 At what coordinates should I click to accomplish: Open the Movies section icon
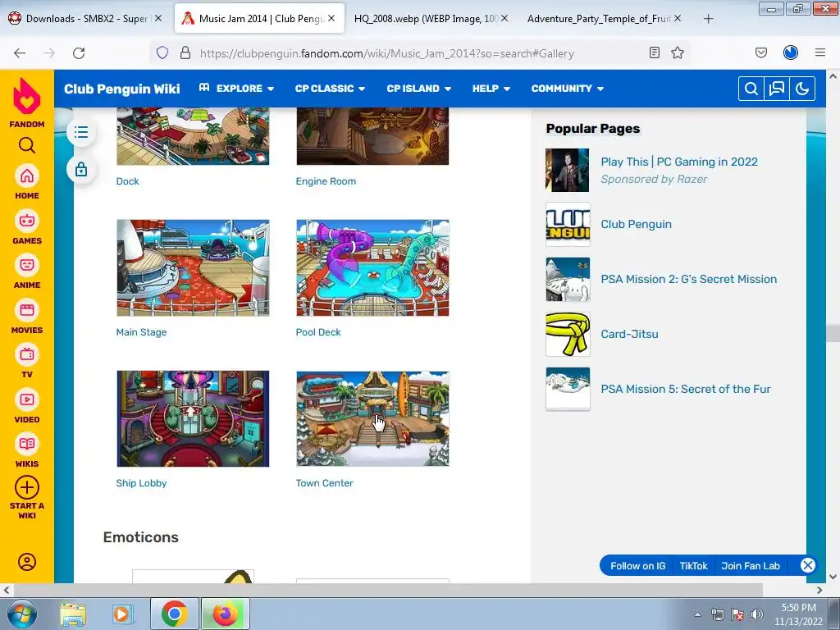27,310
